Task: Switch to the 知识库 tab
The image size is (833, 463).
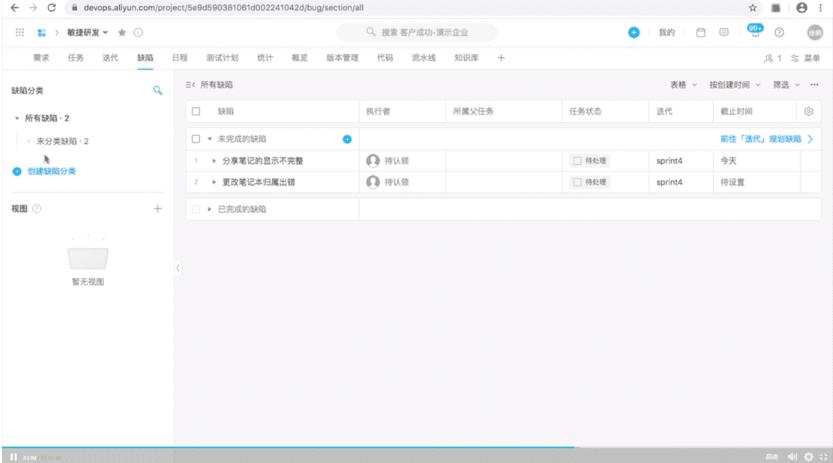Action: (466, 58)
